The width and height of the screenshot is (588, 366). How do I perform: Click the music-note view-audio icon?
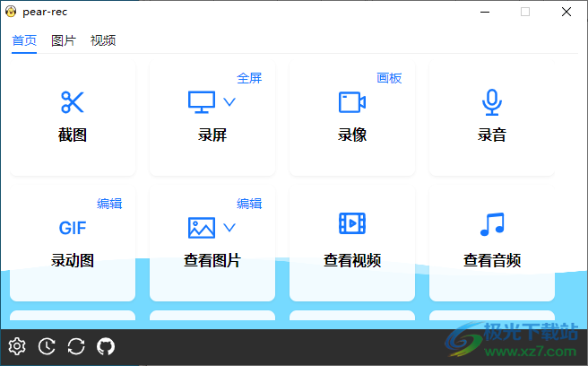coord(492,224)
